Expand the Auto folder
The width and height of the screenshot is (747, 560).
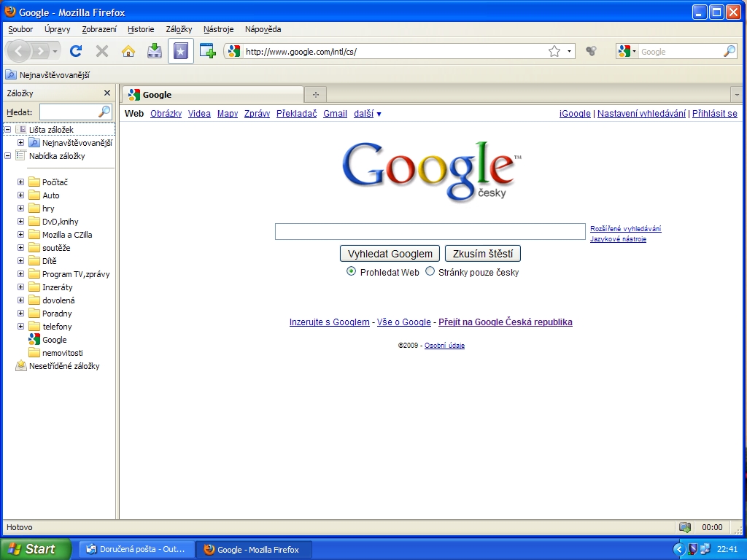[20, 195]
